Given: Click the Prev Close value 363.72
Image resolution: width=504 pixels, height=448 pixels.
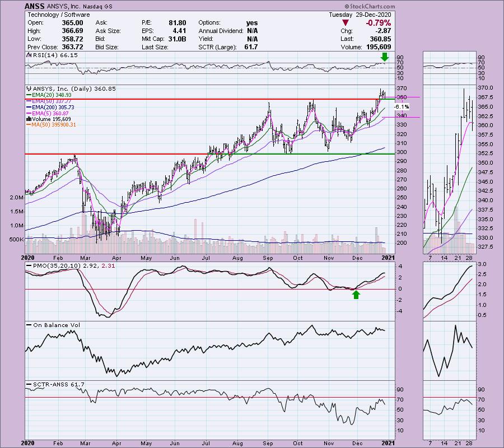Looking at the screenshot, I should click(72, 47).
